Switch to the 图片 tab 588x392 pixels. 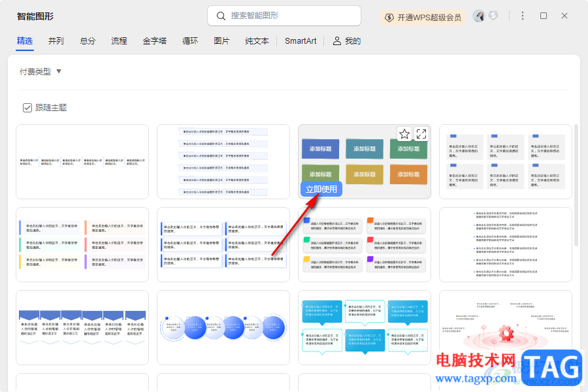pyautogui.click(x=221, y=41)
